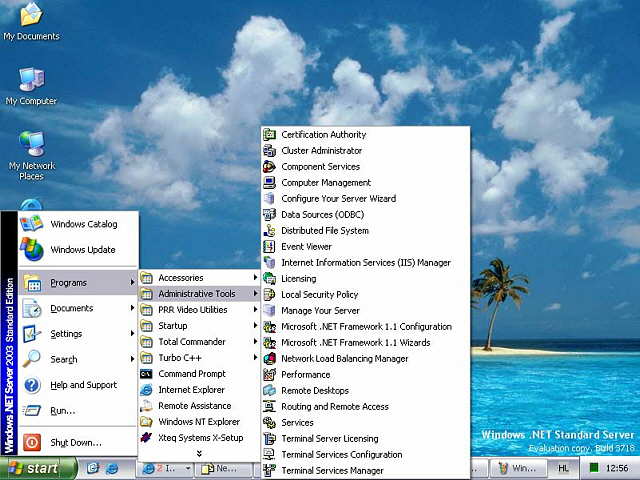Viewport: 640px width, 480px height.
Task: Open Windows NT Explorer entry
Action: pyautogui.click(x=199, y=422)
